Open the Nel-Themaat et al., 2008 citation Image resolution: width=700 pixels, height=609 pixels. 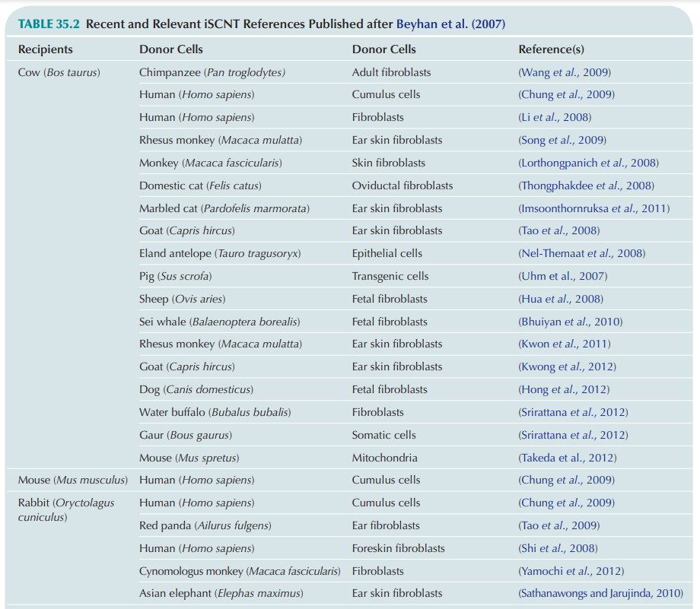(x=582, y=253)
